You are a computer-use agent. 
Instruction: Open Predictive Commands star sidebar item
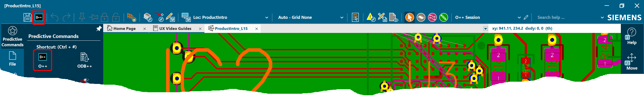click(x=12, y=37)
